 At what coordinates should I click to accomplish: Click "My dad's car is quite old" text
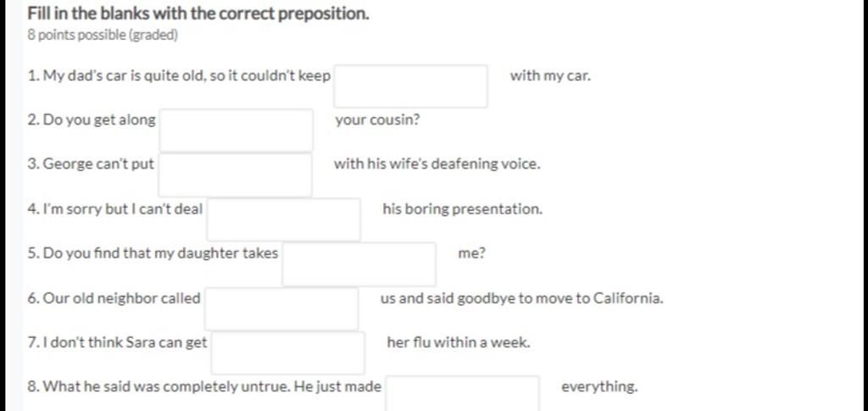tap(117, 75)
